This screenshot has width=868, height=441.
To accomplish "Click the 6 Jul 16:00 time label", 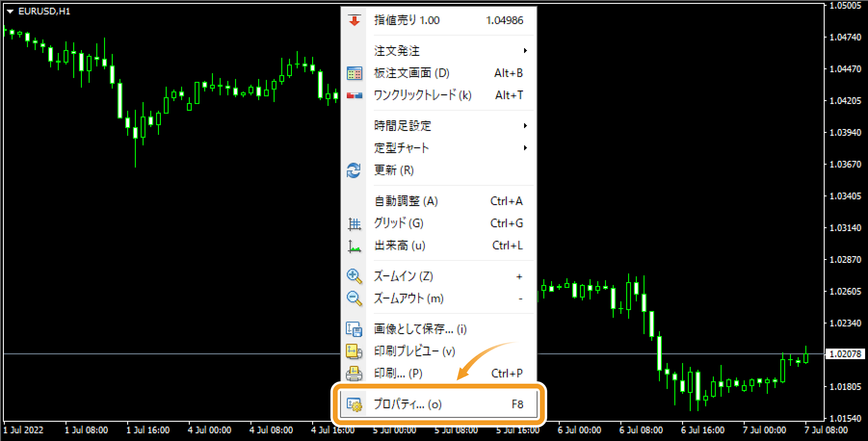I will (703, 430).
